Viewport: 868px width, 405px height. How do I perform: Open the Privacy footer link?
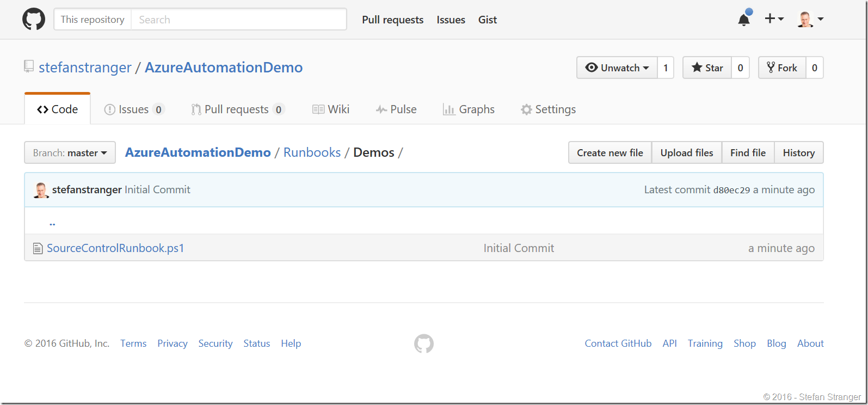173,343
